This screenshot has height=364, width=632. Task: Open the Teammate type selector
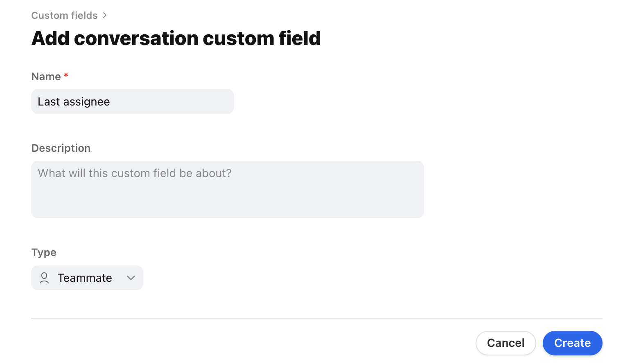click(87, 278)
